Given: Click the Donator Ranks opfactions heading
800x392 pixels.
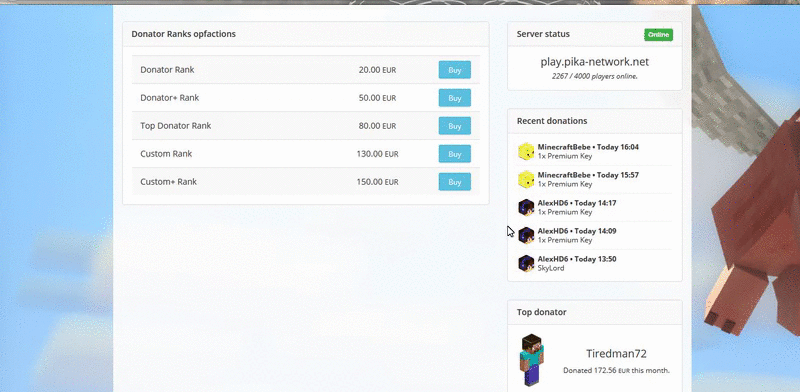Looking at the screenshot, I should [184, 34].
